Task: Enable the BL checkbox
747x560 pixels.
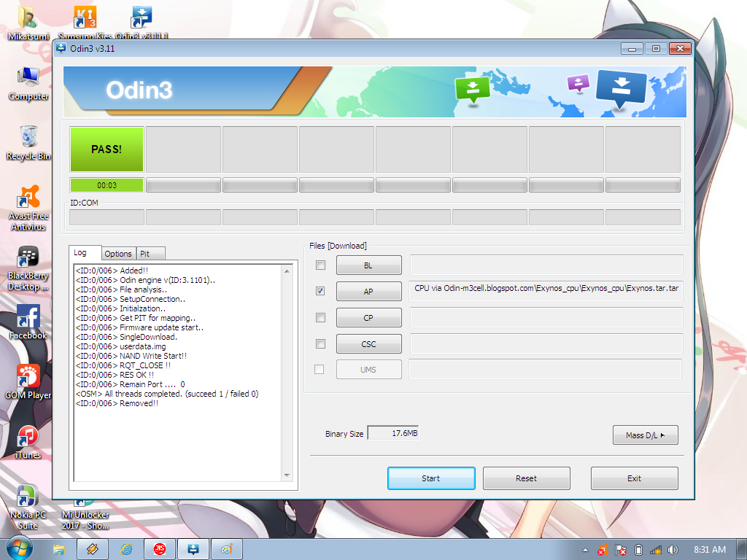Action: coord(320,265)
